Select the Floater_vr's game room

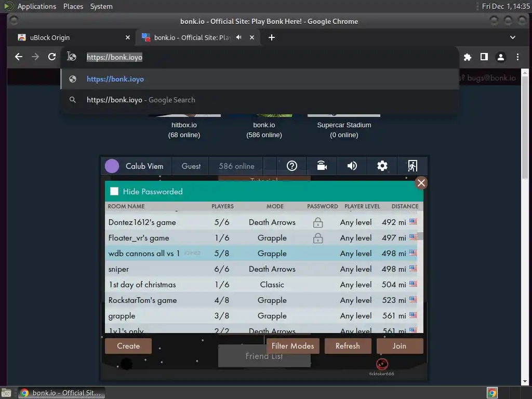[261, 238]
